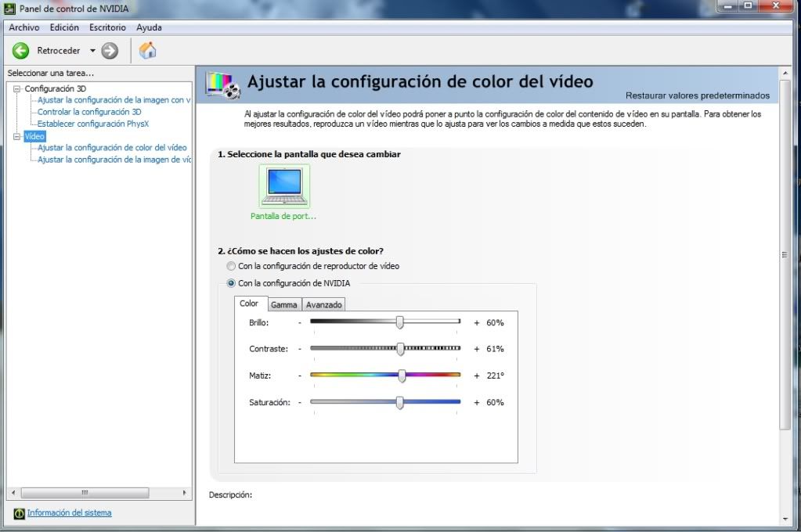
Task: Open the Archivo menu
Action: (x=24, y=27)
